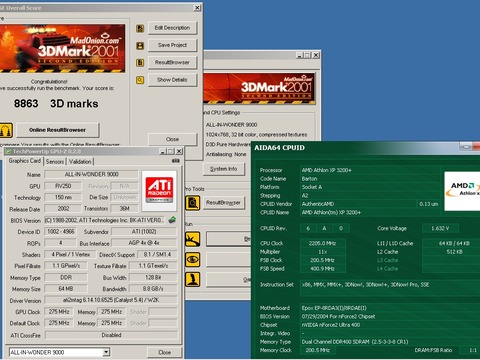Minimize the GPU-Z window
This screenshot has height=360, width=480.
pyautogui.click(x=163, y=152)
